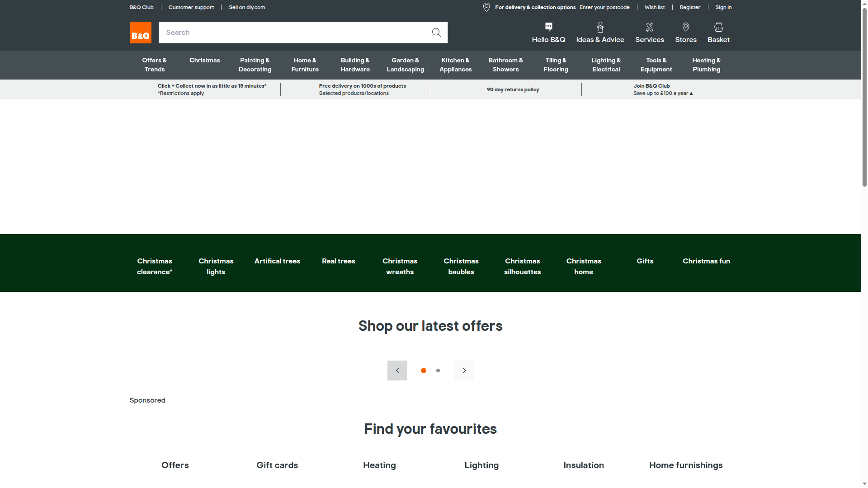
Task: Click the B&Q logo
Action: coord(140,32)
